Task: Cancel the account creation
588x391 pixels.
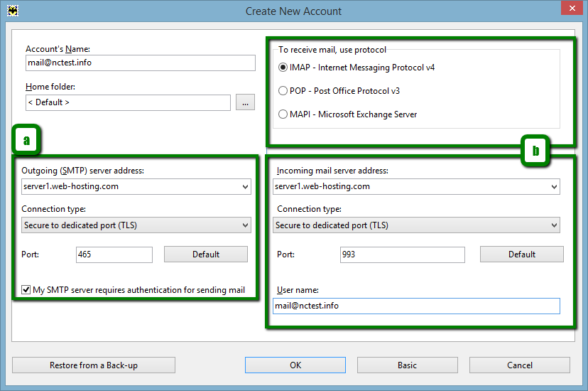Action: click(x=520, y=365)
